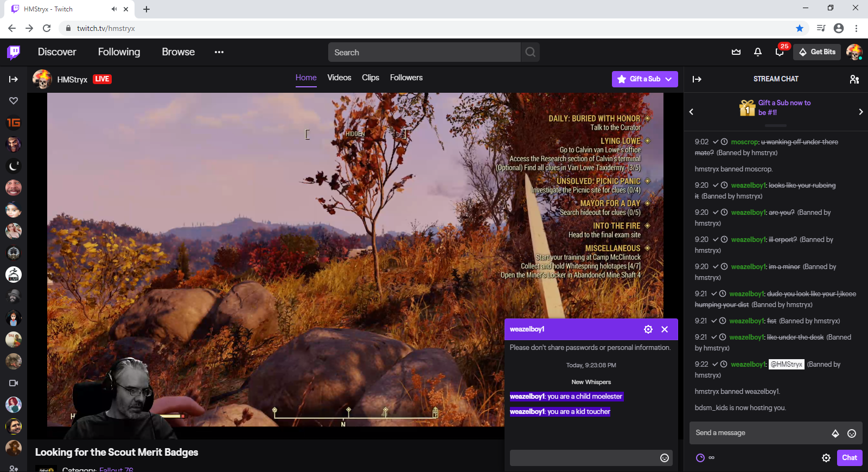This screenshot has width=868, height=472.
Task: Send message with Chat button
Action: 850,458
